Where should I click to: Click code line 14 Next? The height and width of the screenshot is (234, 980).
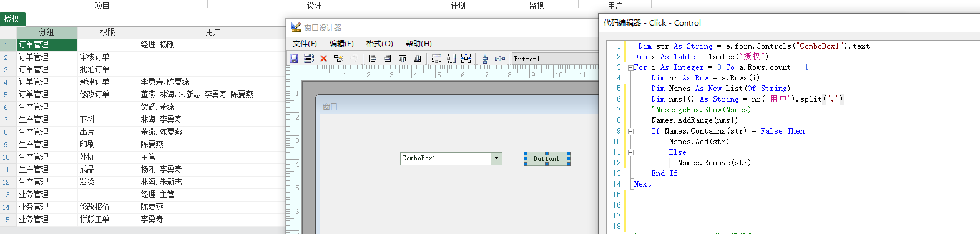[642, 184]
